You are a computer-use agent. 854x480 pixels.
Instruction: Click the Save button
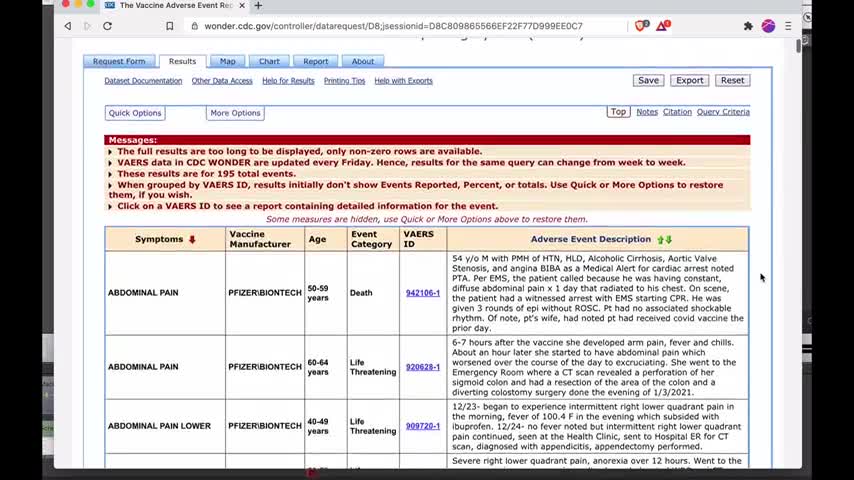pos(648,80)
